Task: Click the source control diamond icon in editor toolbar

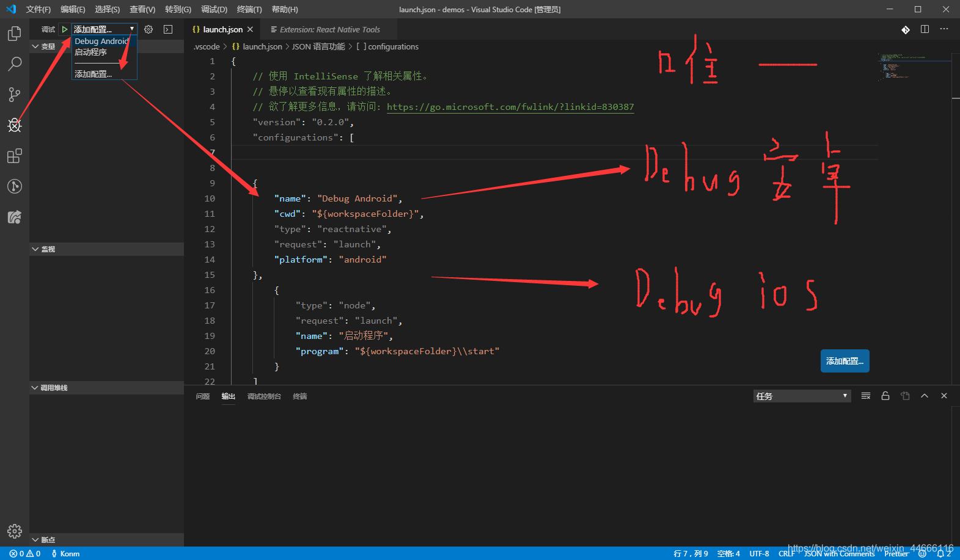Action: [906, 29]
